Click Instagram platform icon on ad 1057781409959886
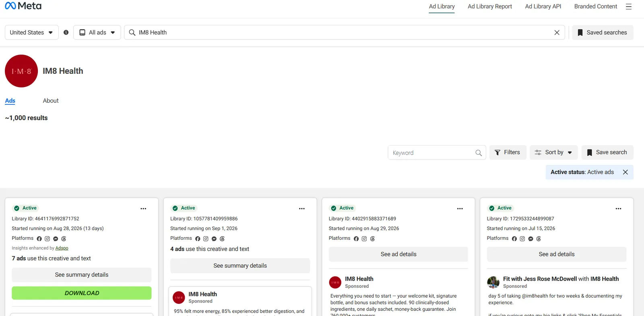 pos(206,239)
